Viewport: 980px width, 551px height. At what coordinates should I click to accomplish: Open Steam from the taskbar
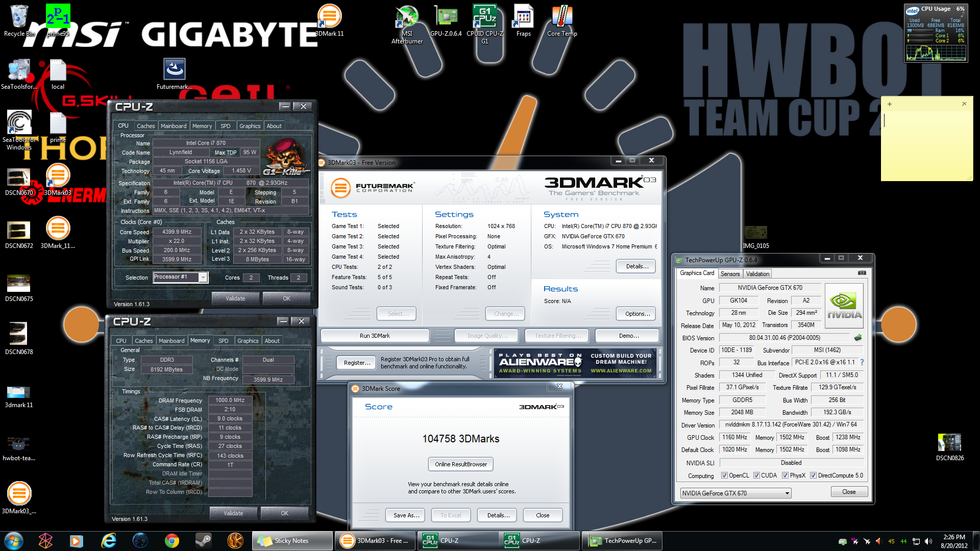[x=204, y=540]
